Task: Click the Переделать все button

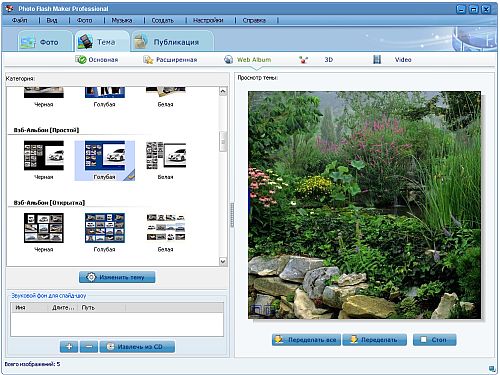Action: [x=306, y=340]
